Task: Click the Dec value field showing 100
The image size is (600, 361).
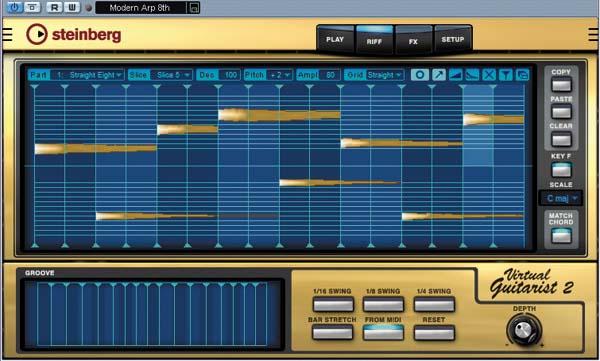Action: pos(230,75)
